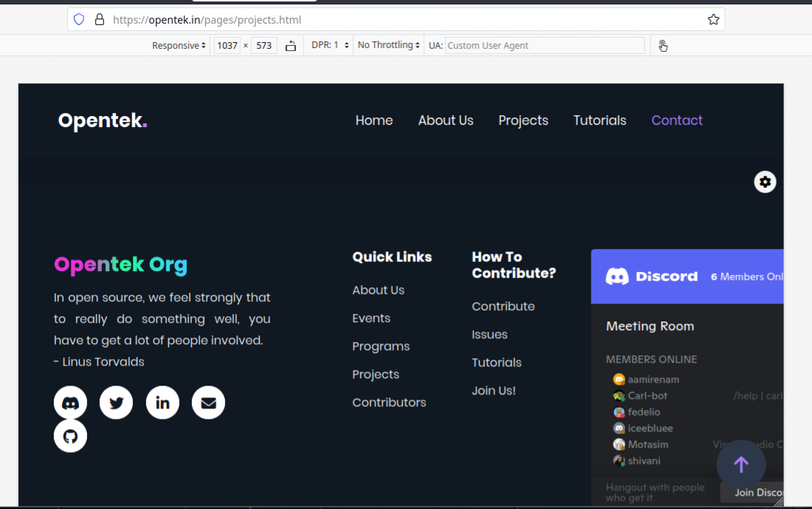Select the Twitter bird icon

click(116, 402)
